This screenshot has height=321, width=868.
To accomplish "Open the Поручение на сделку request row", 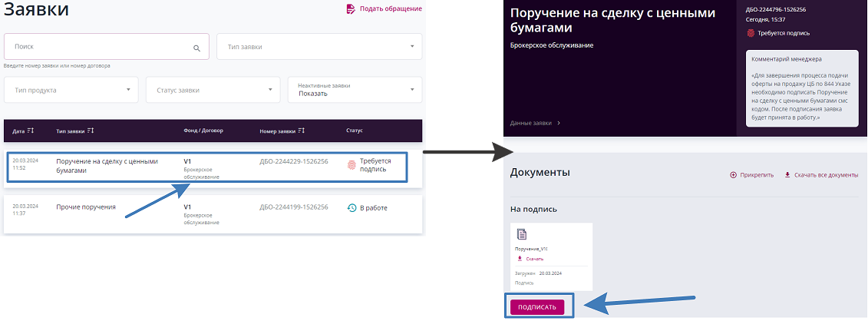I will pyautogui.click(x=207, y=167).
